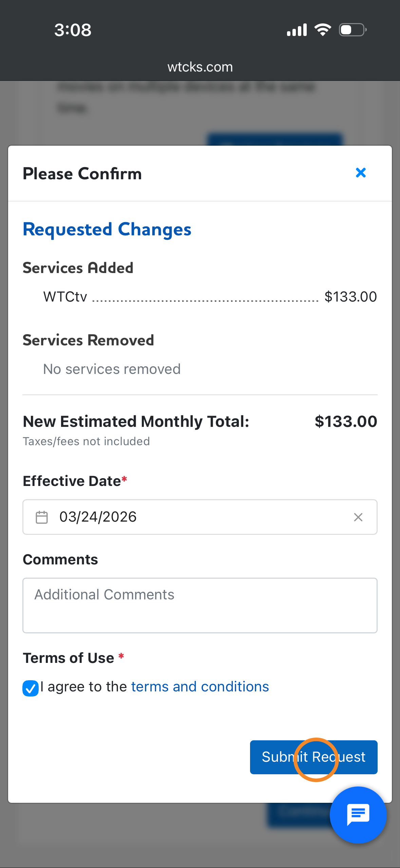
Task: Uncheck the terms agreement checkbox
Action: 31,688
